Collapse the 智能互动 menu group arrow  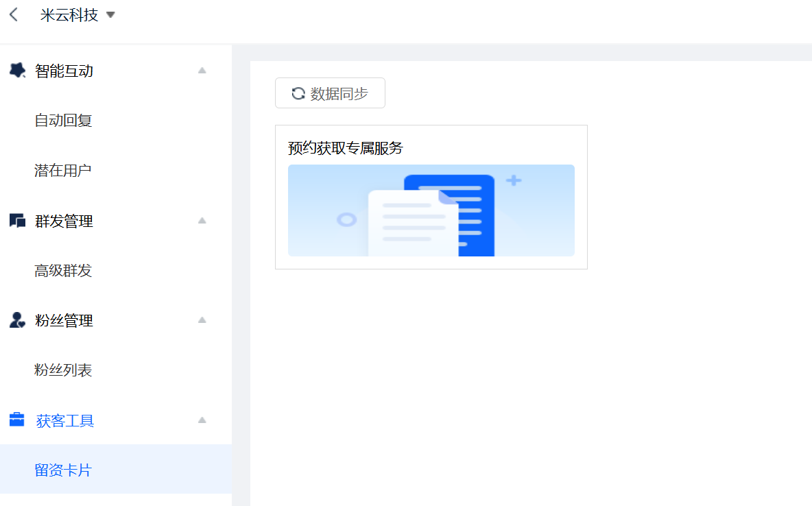[202, 70]
